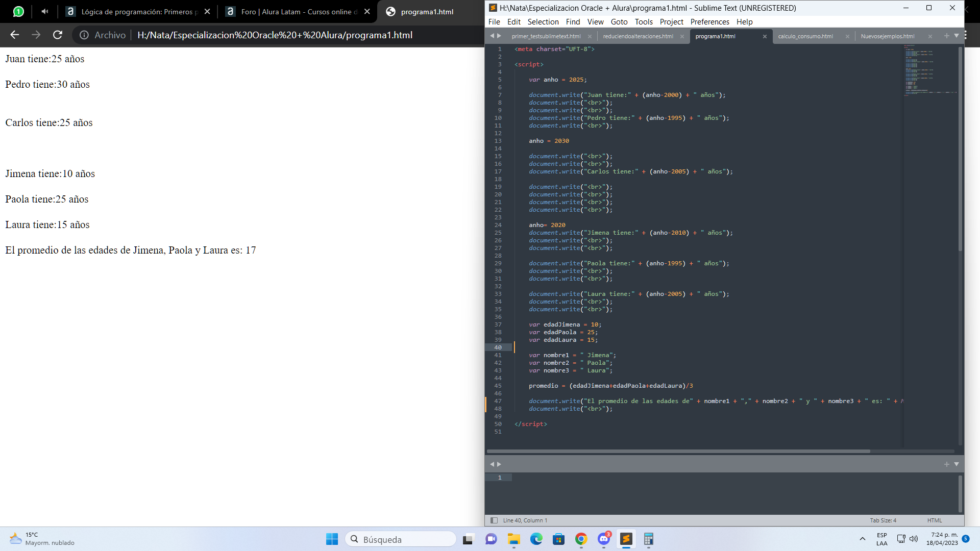Change the HTML syntax in status bar
Image resolution: width=980 pixels, height=551 pixels.
click(x=935, y=520)
